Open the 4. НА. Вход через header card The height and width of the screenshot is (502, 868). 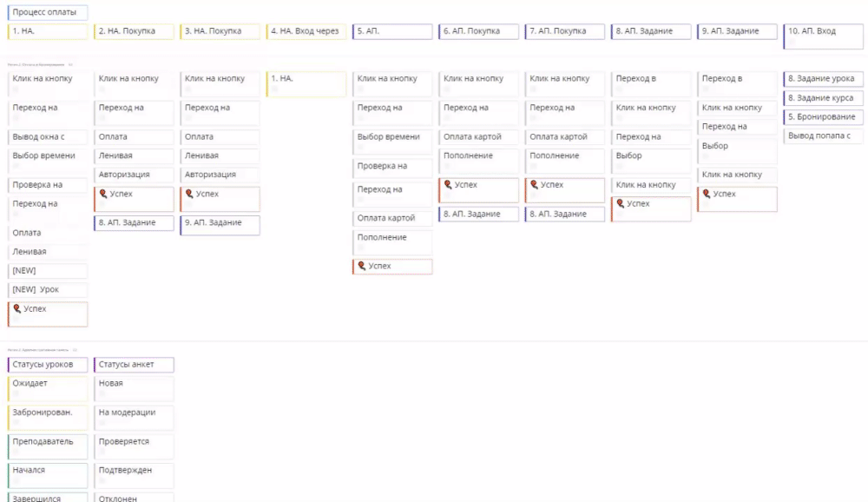pyautogui.click(x=306, y=31)
